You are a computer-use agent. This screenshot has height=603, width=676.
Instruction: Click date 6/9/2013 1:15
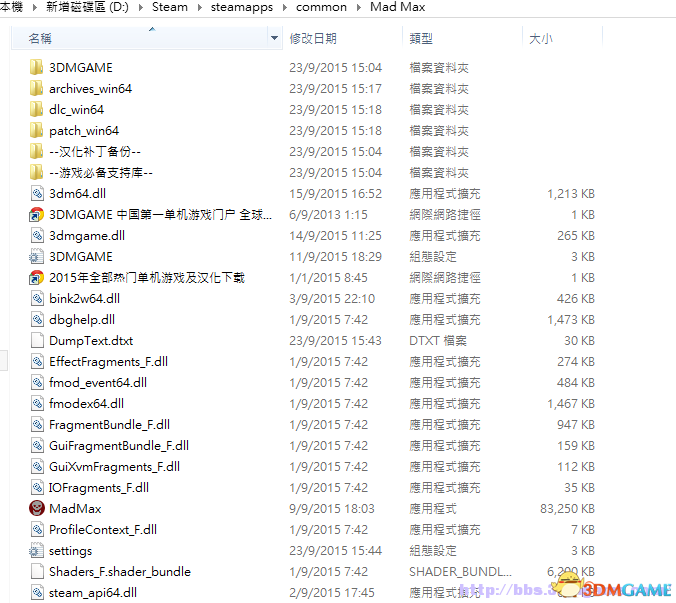pyautogui.click(x=328, y=214)
